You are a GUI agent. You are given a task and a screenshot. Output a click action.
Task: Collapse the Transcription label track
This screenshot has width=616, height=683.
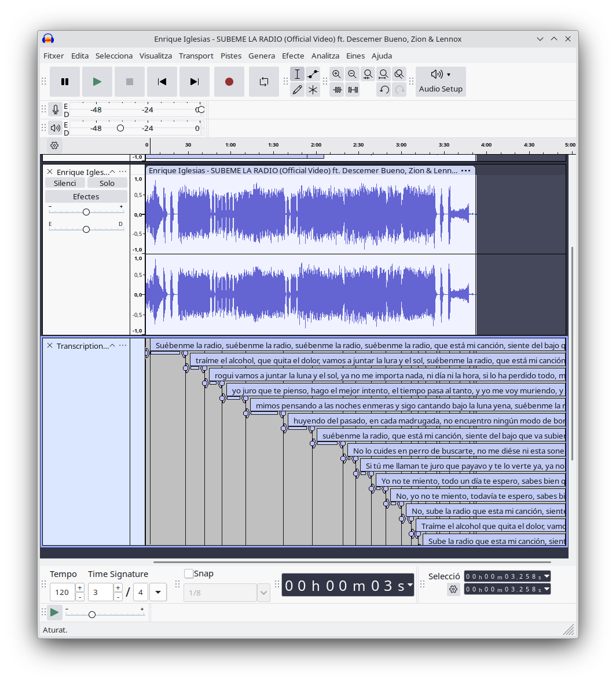112,346
